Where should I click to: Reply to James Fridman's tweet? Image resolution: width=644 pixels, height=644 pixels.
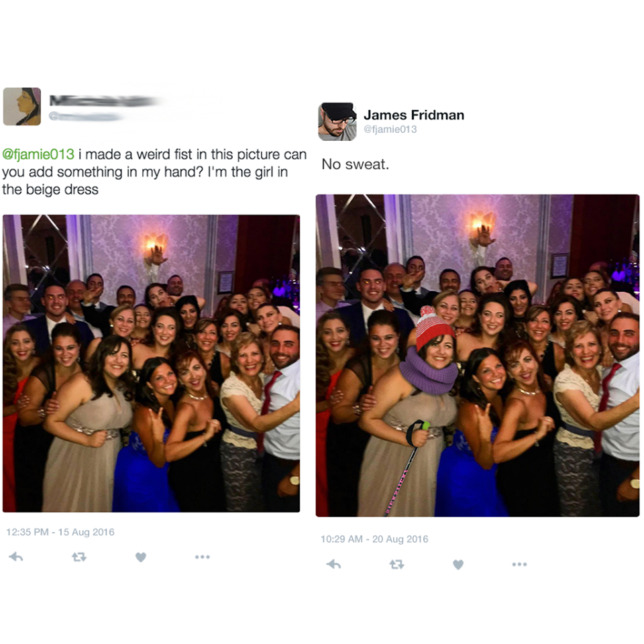point(333,564)
